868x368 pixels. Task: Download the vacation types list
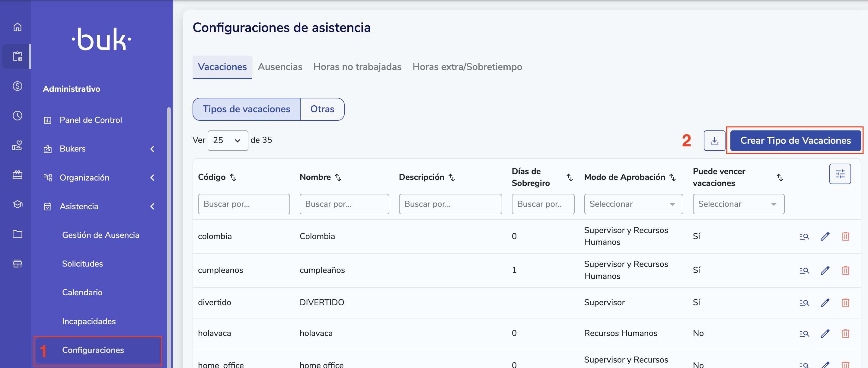click(x=714, y=140)
